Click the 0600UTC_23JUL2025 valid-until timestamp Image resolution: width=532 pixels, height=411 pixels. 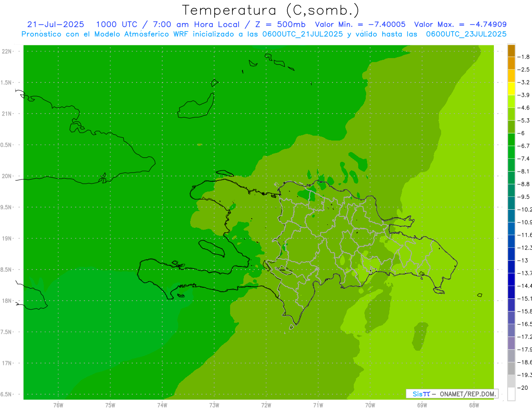coord(466,34)
